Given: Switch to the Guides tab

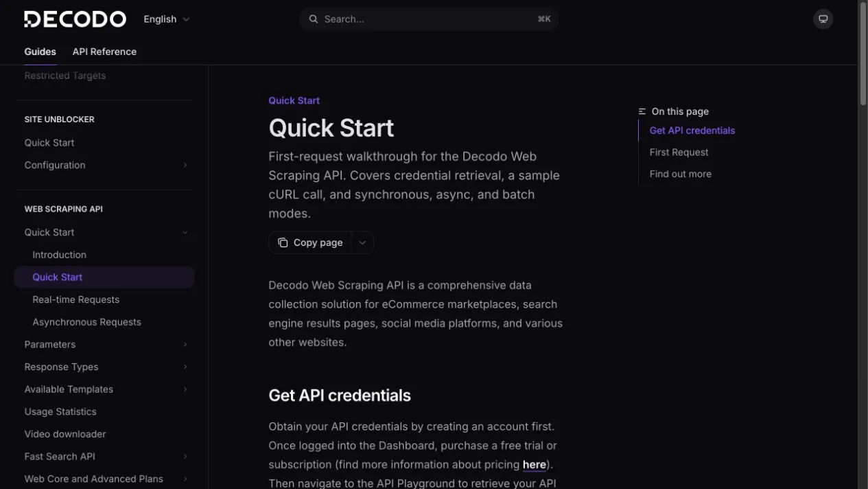Looking at the screenshot, I should [40, 52].
